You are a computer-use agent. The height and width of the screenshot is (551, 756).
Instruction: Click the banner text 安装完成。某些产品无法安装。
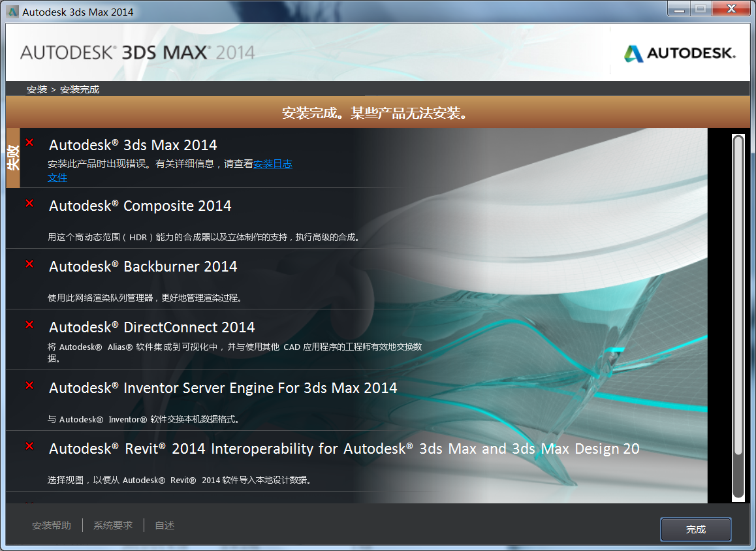375,114
